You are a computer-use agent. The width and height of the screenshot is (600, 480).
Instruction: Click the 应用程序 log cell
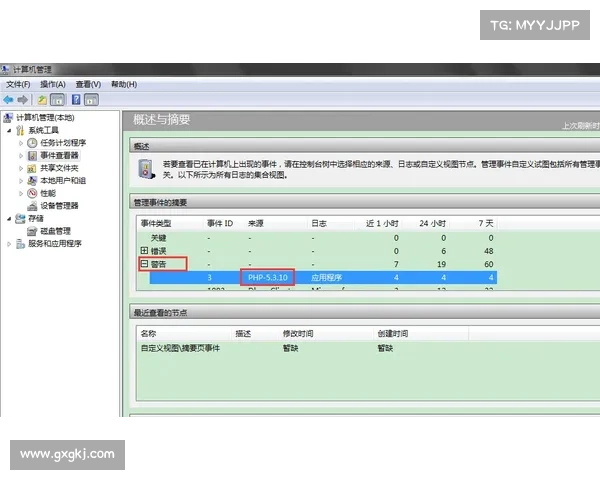pyautogui.click(x=326, y=278)
